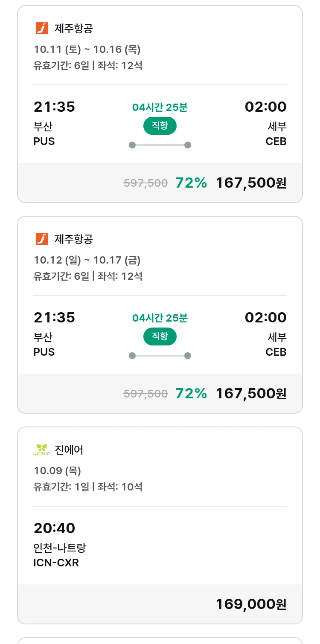Tap the 20:40 departure time
The width and height of the screenshot is (320, 644).
pyautogui.click(x=54, y=528)
